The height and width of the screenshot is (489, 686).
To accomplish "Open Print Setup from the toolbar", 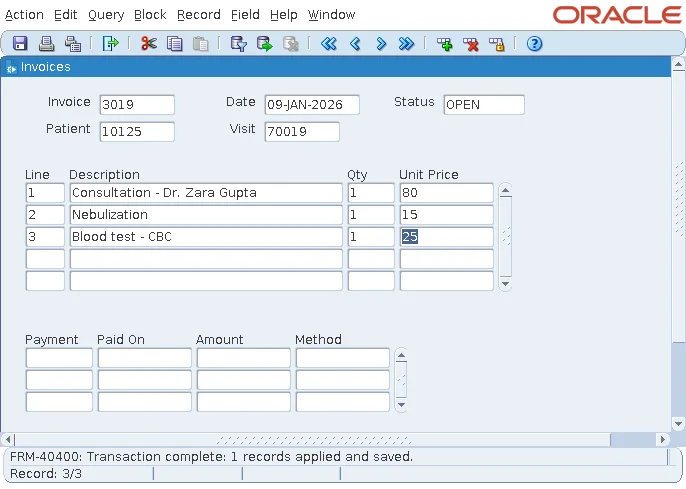I will click(73, 44).
